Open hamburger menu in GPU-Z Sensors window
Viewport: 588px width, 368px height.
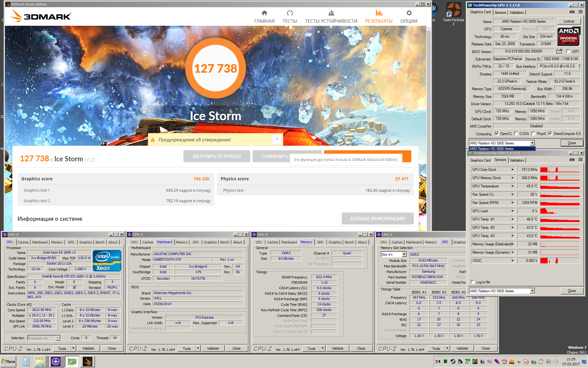[x=580, y=160]
